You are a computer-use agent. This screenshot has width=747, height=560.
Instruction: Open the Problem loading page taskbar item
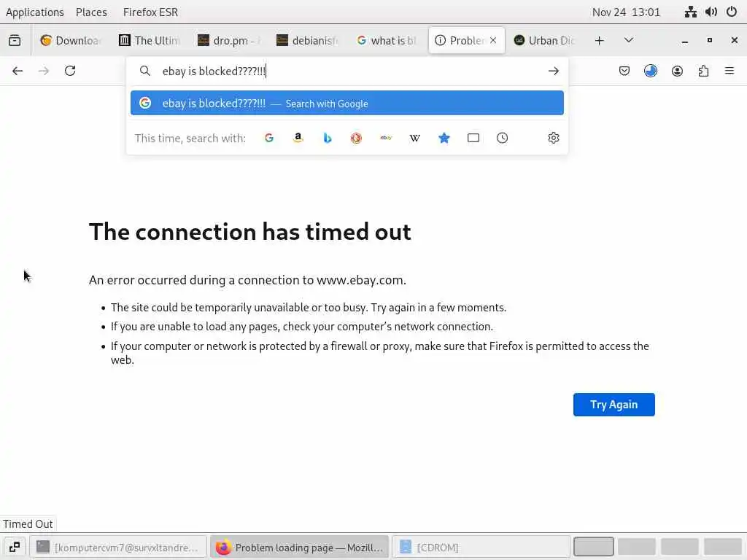tap(300, 547)
